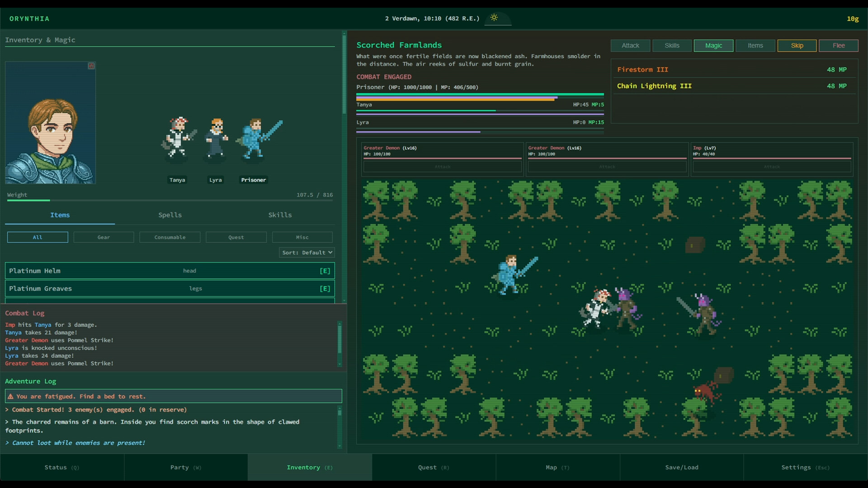The height and width of the screenshot is (488, 868).
Task: Select Lyra's party sprite
Action: 216,138
